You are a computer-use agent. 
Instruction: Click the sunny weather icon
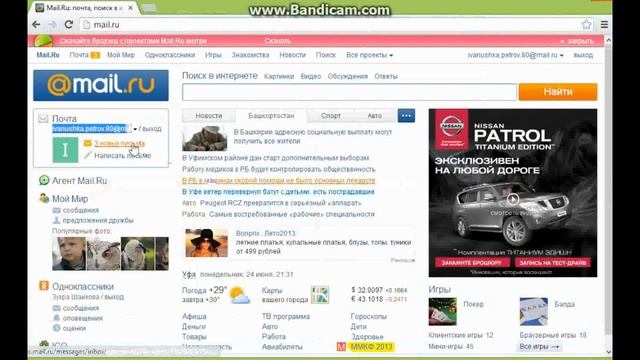pyautogui.click(x=240, y=295)
